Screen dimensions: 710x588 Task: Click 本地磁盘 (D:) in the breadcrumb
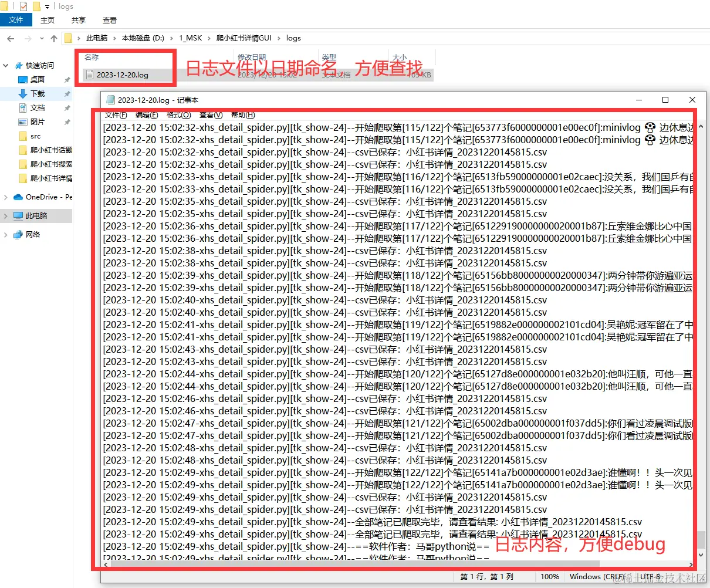click(x=143, y=38)
